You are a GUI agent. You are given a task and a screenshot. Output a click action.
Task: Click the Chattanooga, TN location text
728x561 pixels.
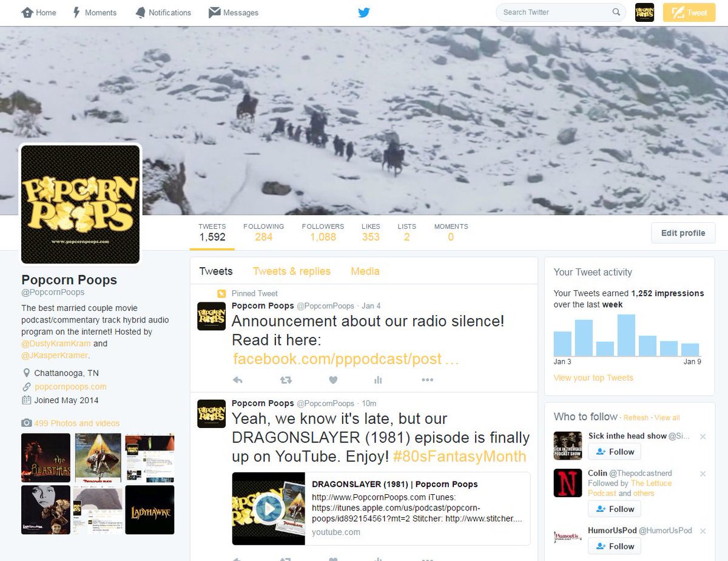66,373
